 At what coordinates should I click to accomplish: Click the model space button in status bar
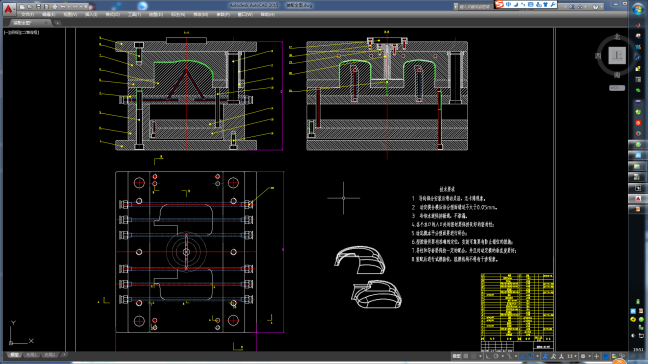click(457, 356)
